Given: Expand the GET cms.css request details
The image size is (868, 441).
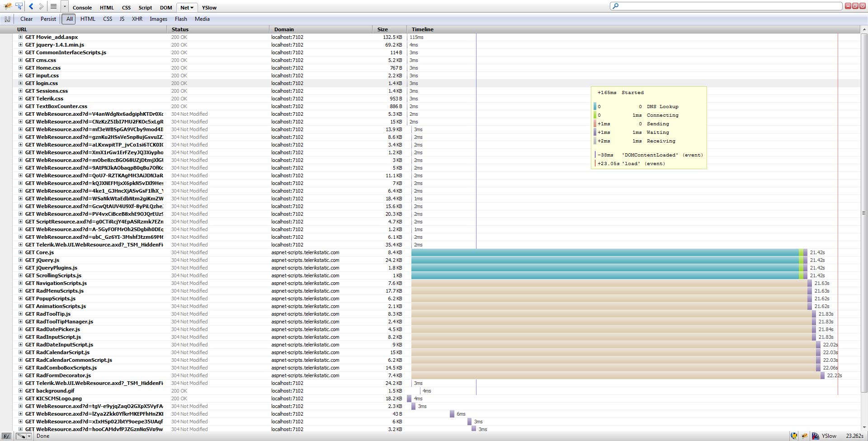Looking at the screenshot, I should point(20,60).
